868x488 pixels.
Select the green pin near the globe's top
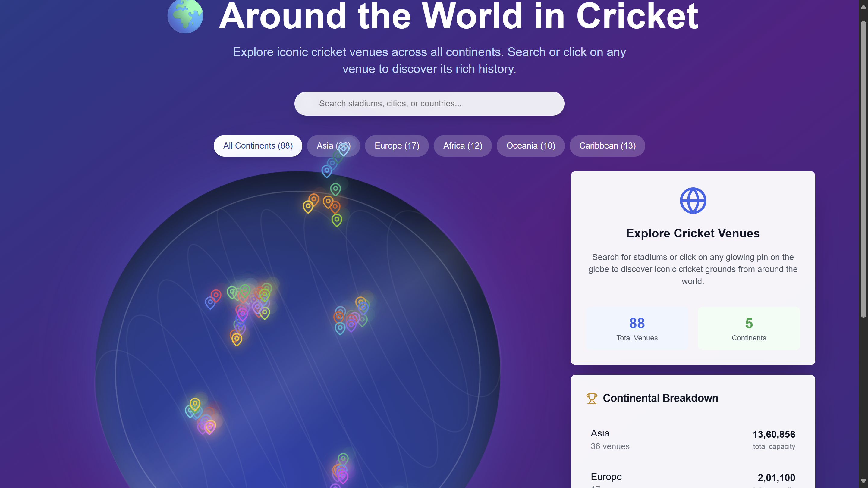335,189
